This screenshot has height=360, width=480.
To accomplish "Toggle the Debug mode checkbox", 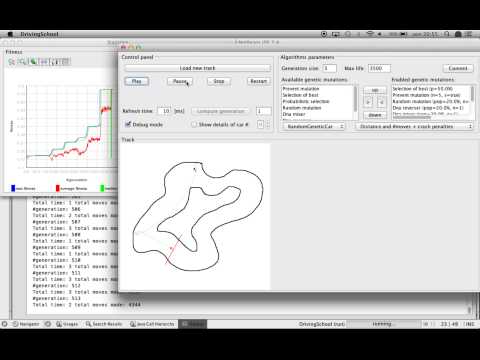I will [x=128, y=124].
